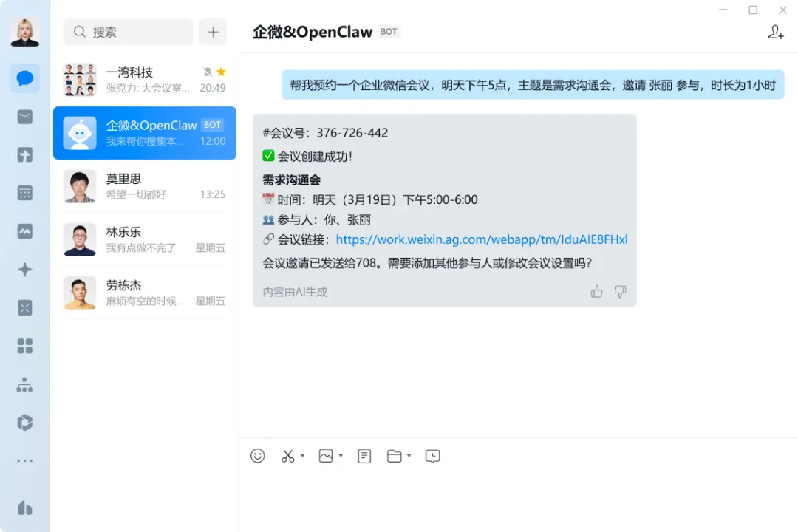Open the square X icon in sidebar
The image size is (798, 532).
tap(25, 307)
